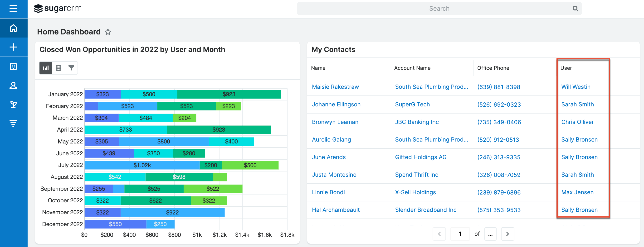This screenshot has height=247, width=644.
Task: Open the Accounts module building icon
Action: [x=13, y=66]
